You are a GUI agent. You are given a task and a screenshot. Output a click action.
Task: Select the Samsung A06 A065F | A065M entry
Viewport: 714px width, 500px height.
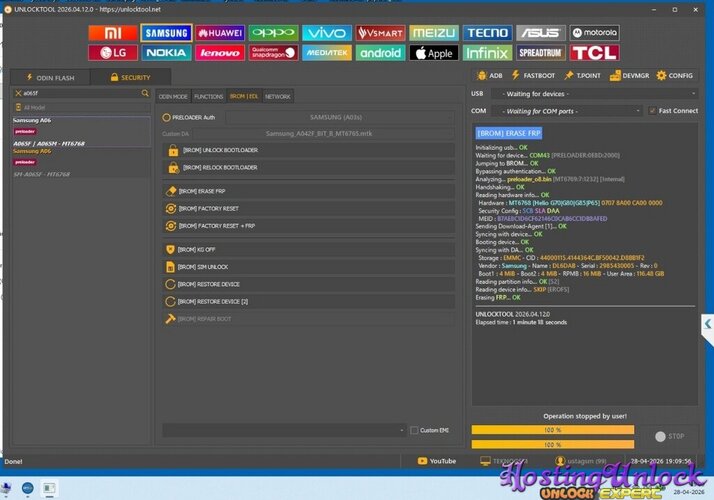81,132
